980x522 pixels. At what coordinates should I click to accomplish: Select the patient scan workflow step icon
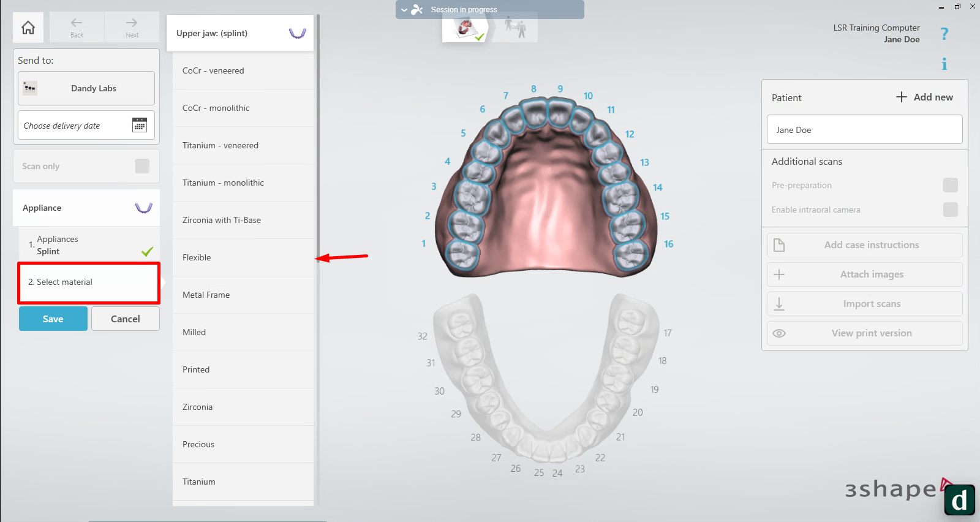[x=515, y=28]
